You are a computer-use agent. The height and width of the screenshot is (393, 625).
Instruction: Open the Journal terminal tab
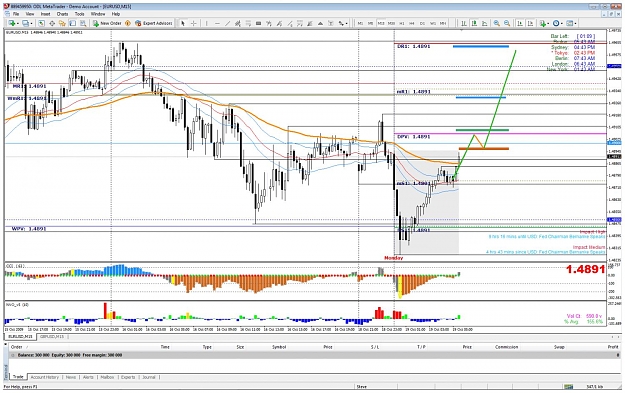coord(149,377)
